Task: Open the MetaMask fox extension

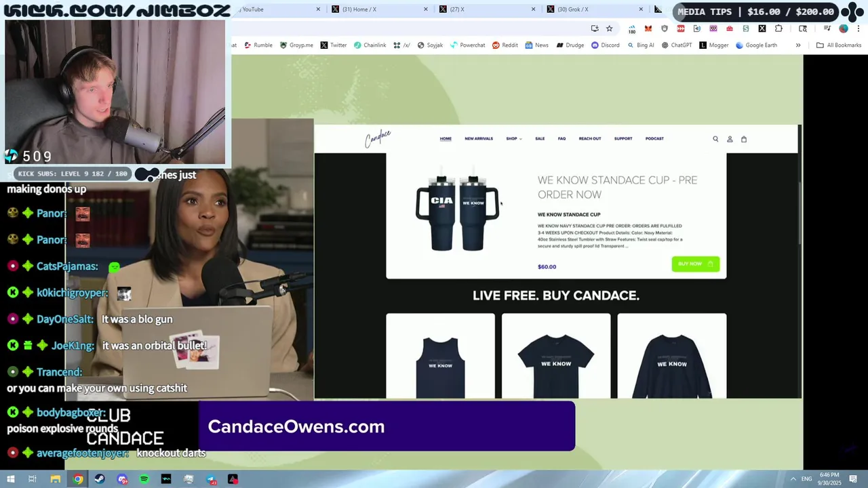Action: point(648,28)
